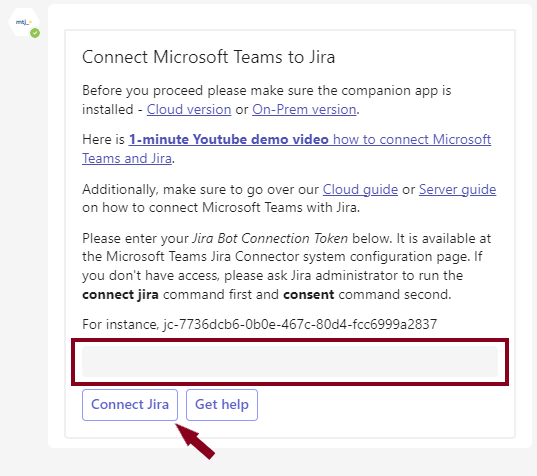This screenshot has height=476, width=537.
Task: Click the Get help button
Action: pos(222,405)
